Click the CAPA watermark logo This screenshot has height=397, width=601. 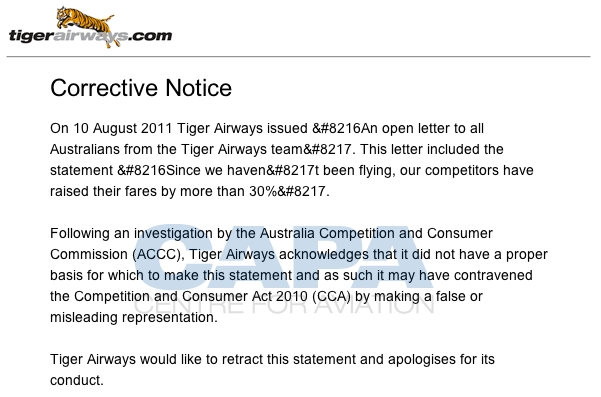284,256
